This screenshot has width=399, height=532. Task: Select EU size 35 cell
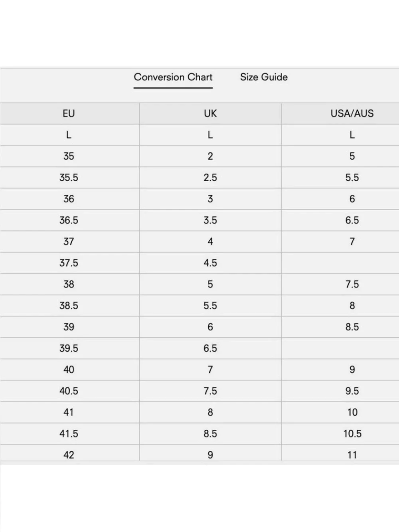point(69,156)
